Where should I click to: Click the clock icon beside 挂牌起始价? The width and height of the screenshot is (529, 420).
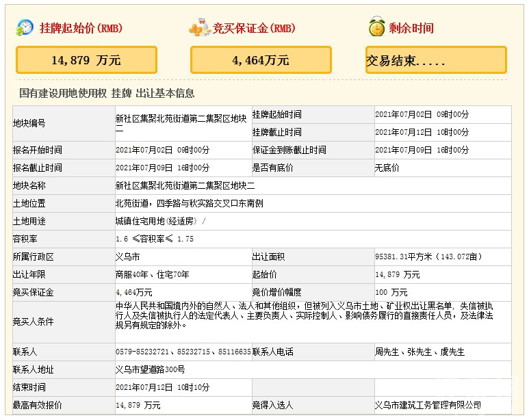point(25,27)
